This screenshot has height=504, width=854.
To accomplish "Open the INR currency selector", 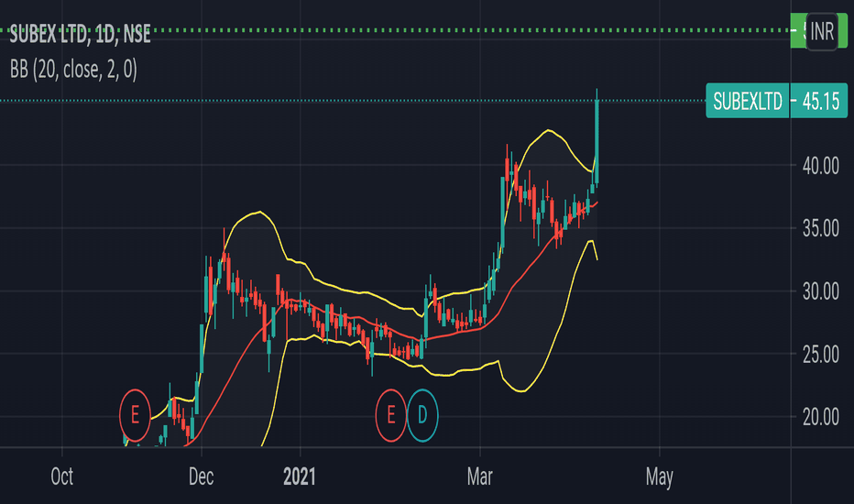I will click(821, 31).
